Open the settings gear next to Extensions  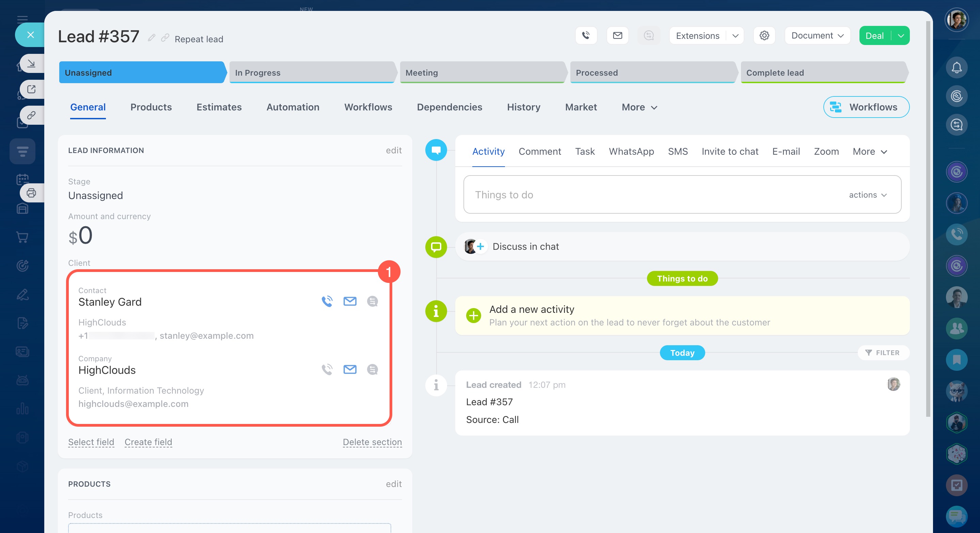[764, 35]
